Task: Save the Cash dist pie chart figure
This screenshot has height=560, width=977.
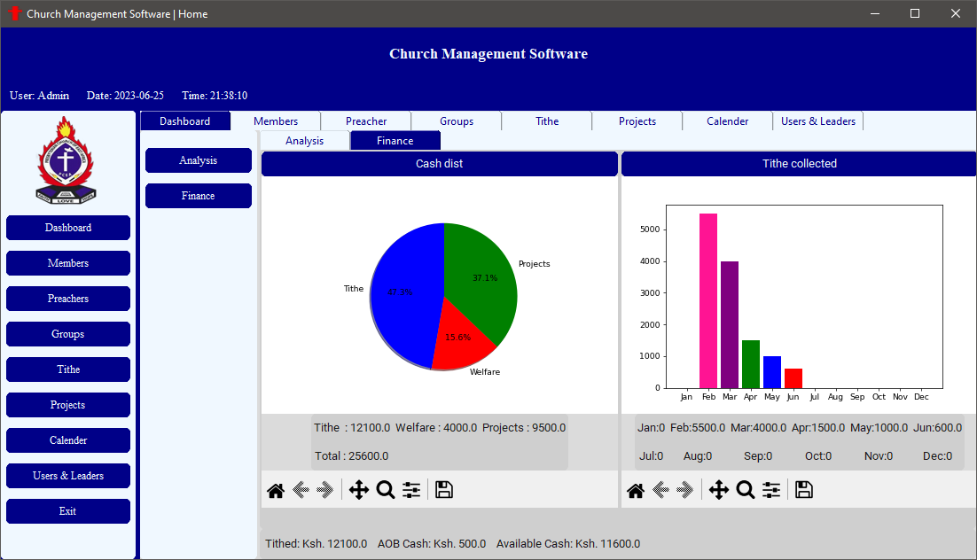Action: pos(444,490)
